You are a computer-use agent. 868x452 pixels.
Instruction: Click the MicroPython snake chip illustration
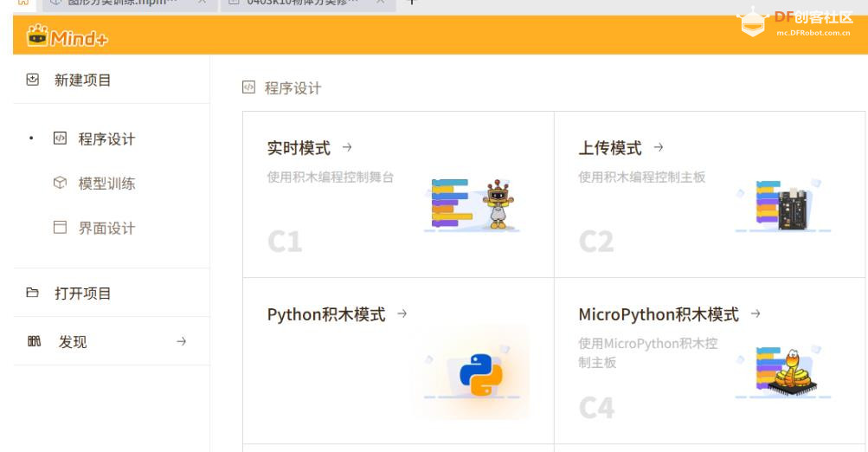click(782, 371)
